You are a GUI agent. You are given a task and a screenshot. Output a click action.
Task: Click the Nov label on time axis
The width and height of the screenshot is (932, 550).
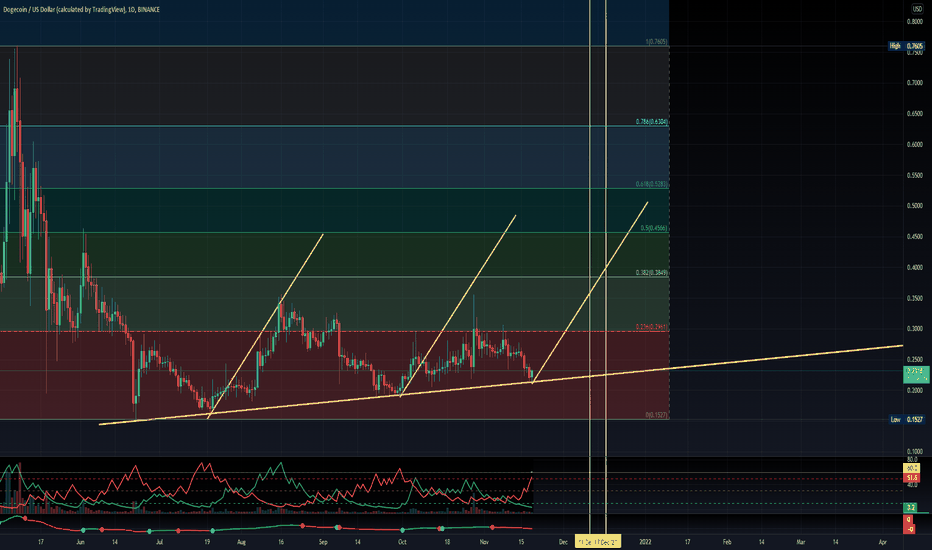[484, 542]
